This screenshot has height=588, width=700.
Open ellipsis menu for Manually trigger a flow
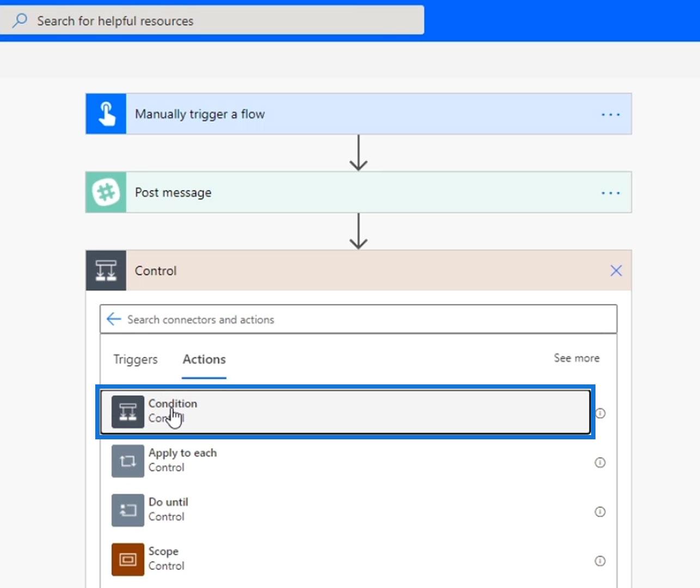[x=610, y=114]
